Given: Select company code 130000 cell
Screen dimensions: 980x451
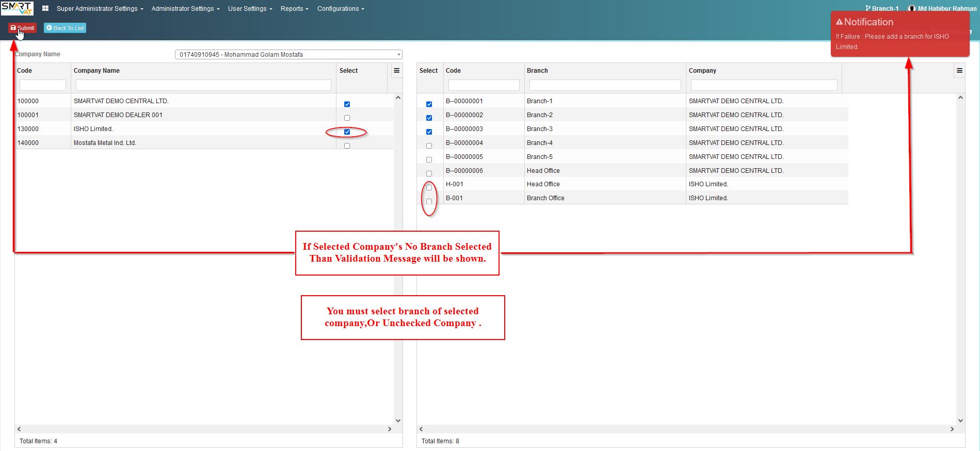Looking at the screenshot, I should pyautogui.click(x=43, y=129).
